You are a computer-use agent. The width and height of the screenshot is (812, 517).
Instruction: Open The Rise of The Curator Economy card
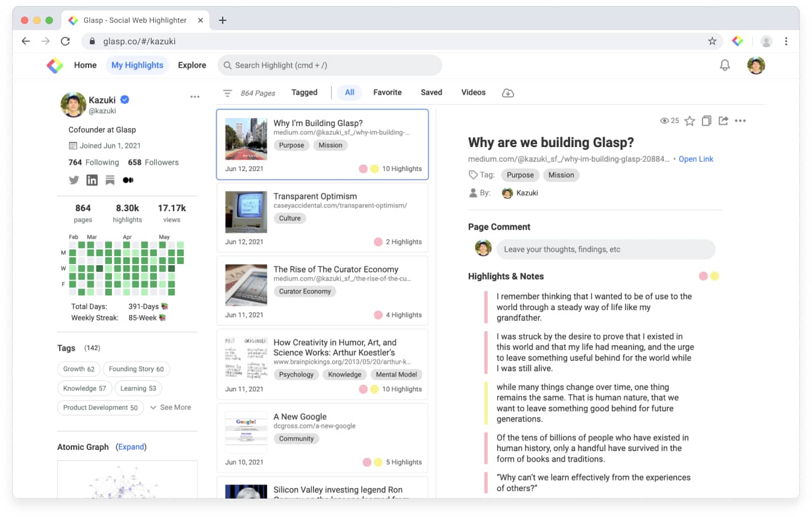322,291
